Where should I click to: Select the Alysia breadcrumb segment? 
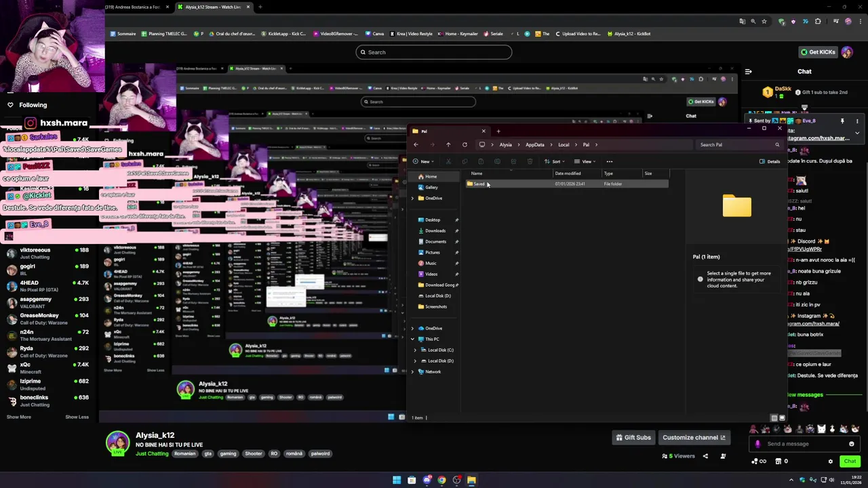click(505, 144)
